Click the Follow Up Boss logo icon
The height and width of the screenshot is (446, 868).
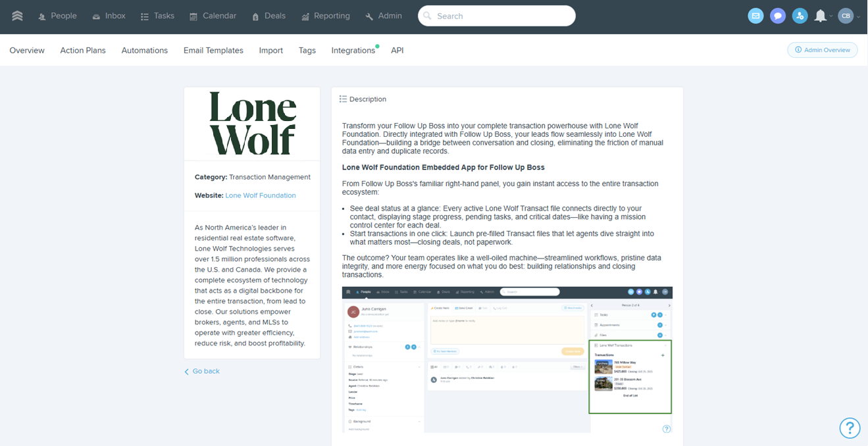tap(17, 16)
